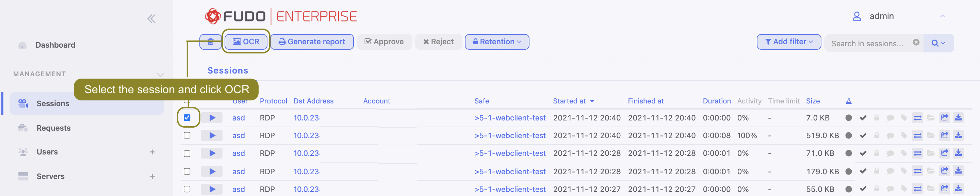Open the Dashboard menu item
This screenshot has width=980, height=196.
coord(55,45)
